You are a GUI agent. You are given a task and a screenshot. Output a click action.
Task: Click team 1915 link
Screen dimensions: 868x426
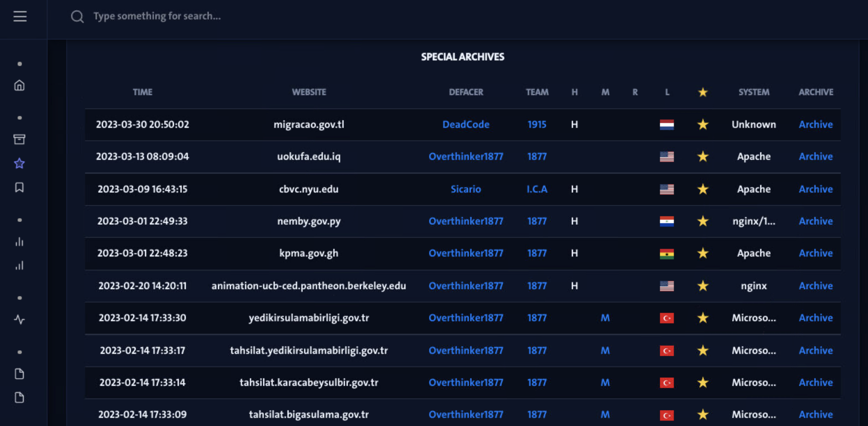537,124
